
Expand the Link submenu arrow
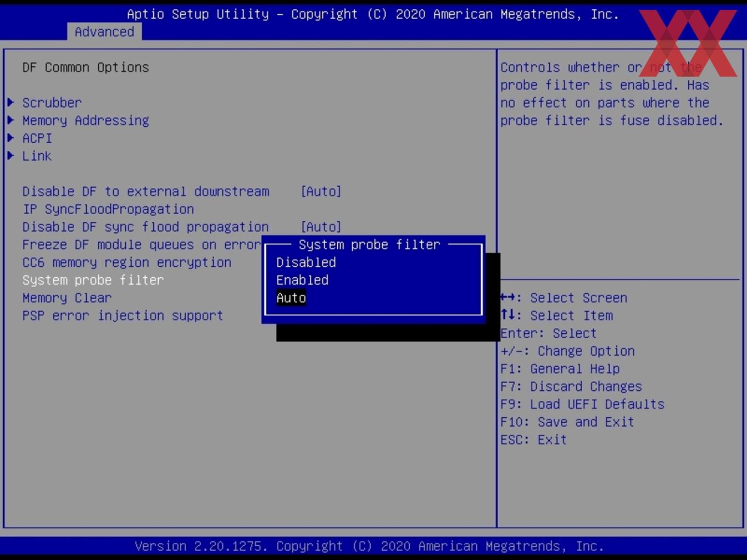pos(10,155)
